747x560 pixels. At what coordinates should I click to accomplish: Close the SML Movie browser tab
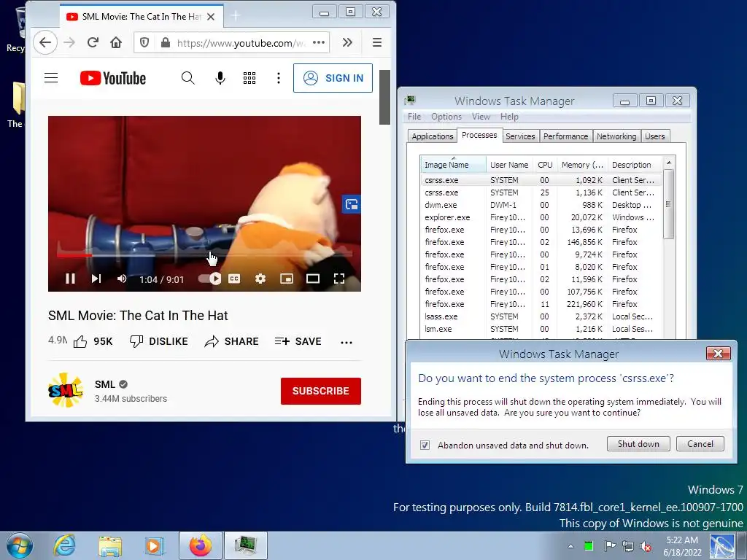pos(211,17)
